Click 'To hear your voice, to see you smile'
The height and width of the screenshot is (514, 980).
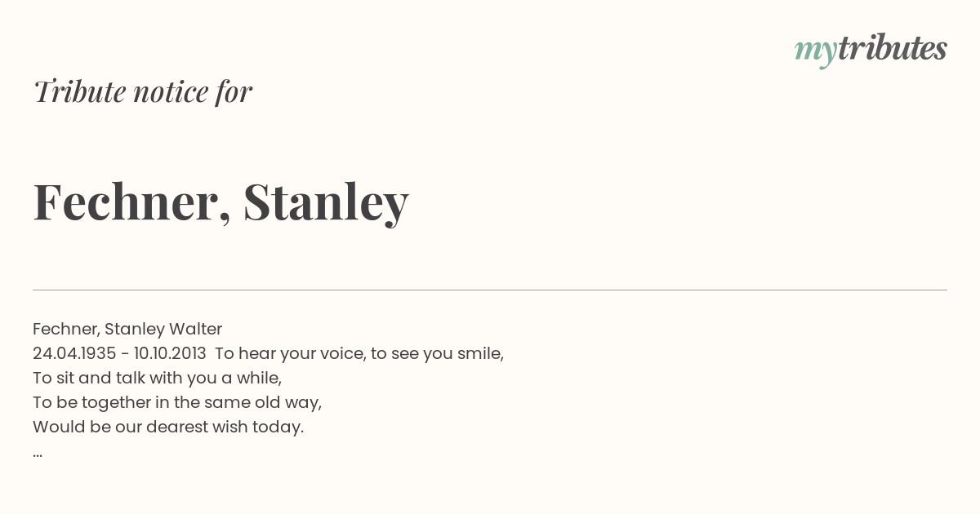coord(359,354)
